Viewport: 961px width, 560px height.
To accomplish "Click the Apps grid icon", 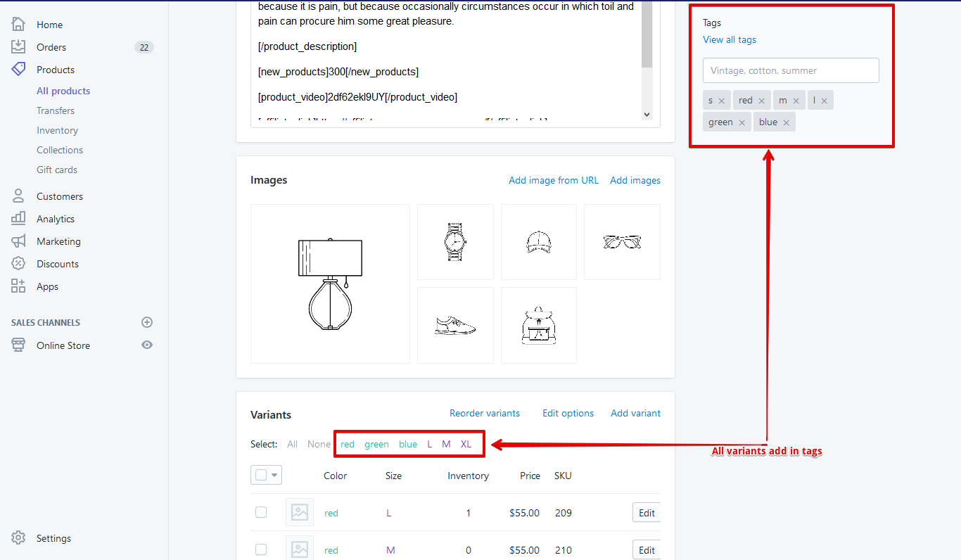I will [18, 286].
